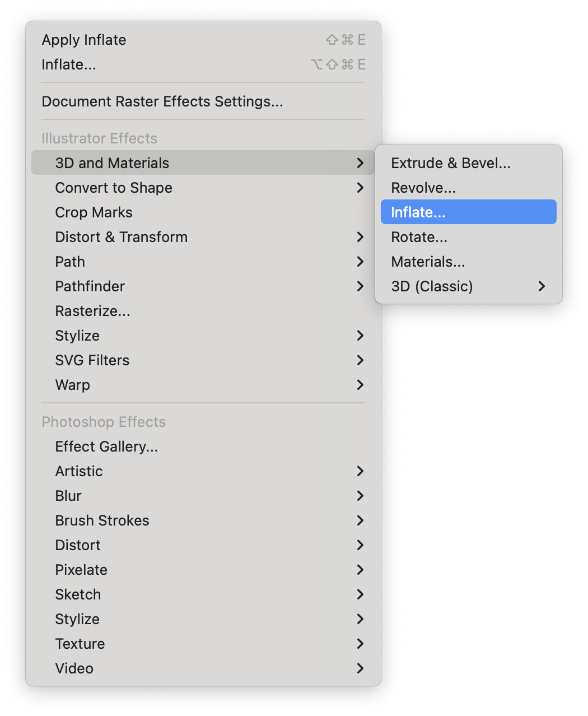Click highlighted Inflate... submenu item
This screenshot has width=588, height=716.
[469, 212]
